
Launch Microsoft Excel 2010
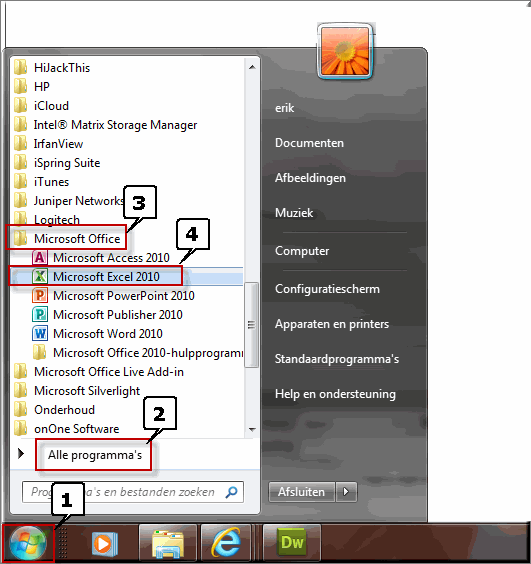[127, 277]
